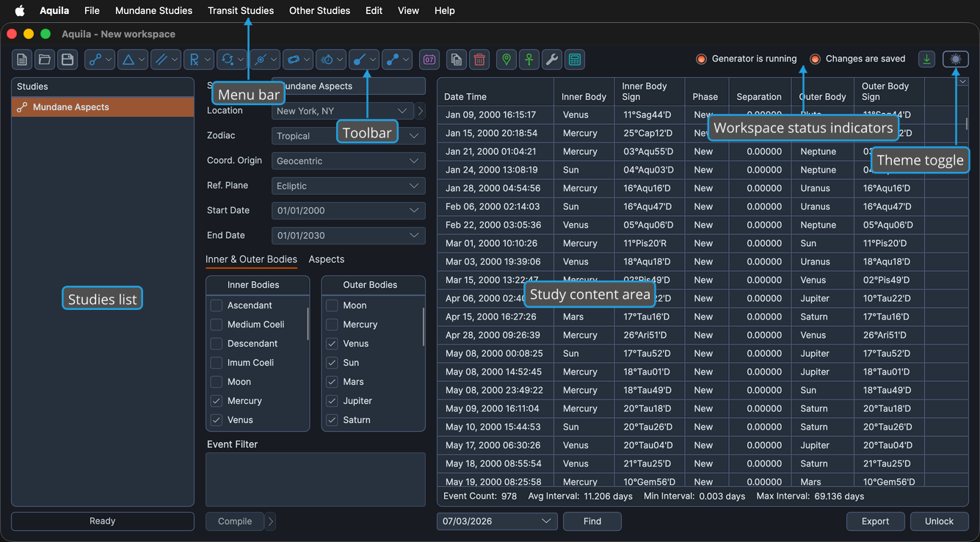This screenshot has width=980, height=542.
Task: Click the retrograde Rx toolbar icon
Action: (199, 59)
